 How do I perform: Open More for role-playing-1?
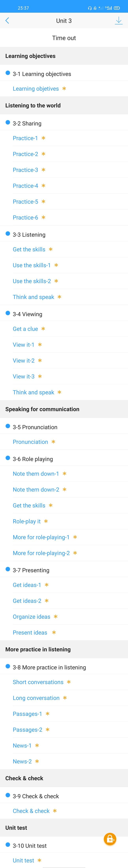pos(41,537)
